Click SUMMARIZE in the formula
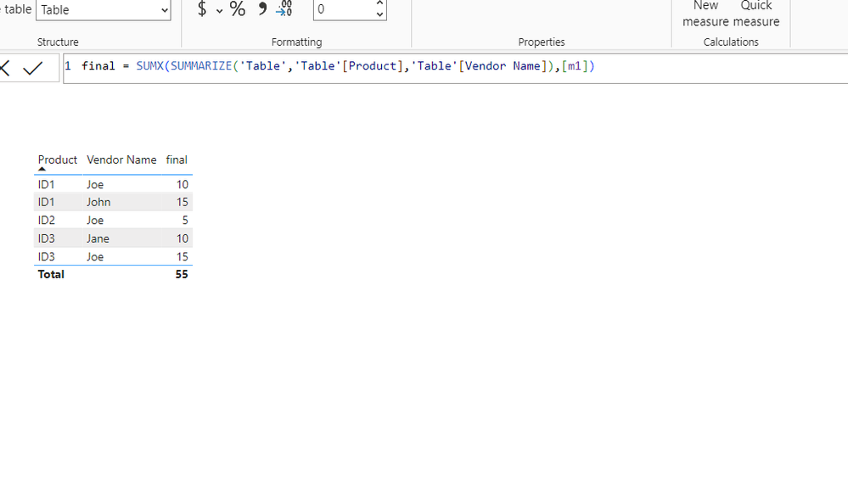This screenshot has width=848, height=504. click(x=201, y=66)
